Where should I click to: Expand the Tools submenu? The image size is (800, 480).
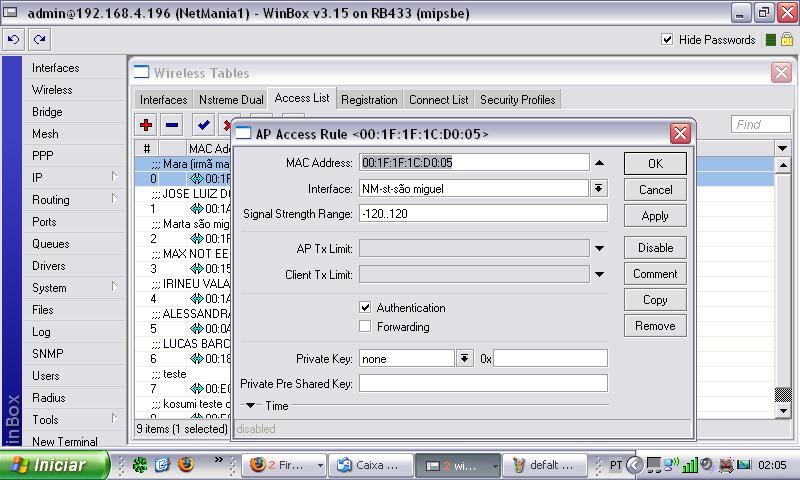(115, 418)
